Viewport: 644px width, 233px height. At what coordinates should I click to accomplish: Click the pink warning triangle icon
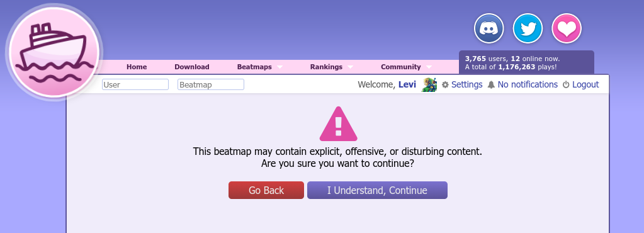coord(339,123)
